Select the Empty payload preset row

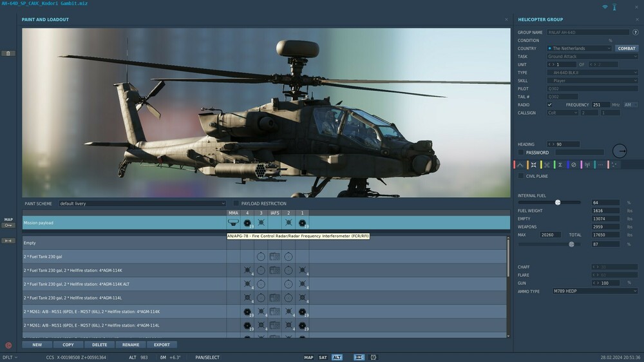(x=265, y=243)
